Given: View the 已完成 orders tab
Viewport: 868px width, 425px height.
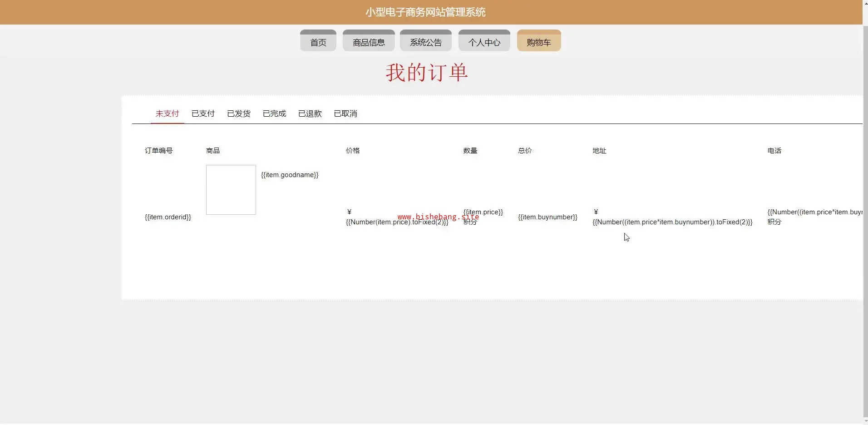Looking at the screenshot, I should point(274,114).
